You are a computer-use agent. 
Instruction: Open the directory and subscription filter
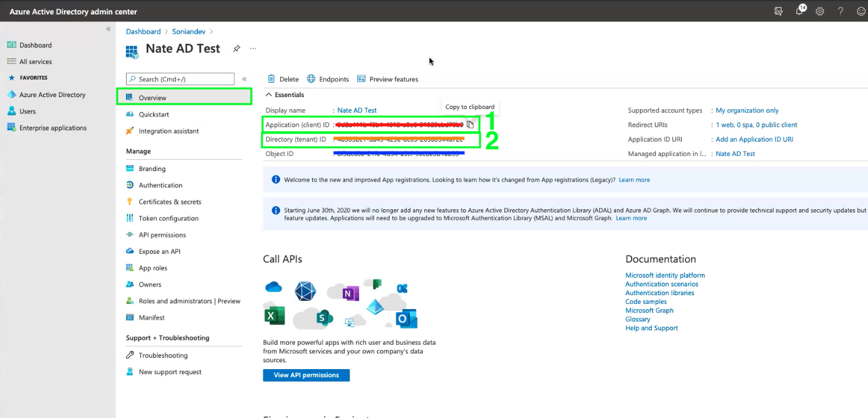[778, 11]
